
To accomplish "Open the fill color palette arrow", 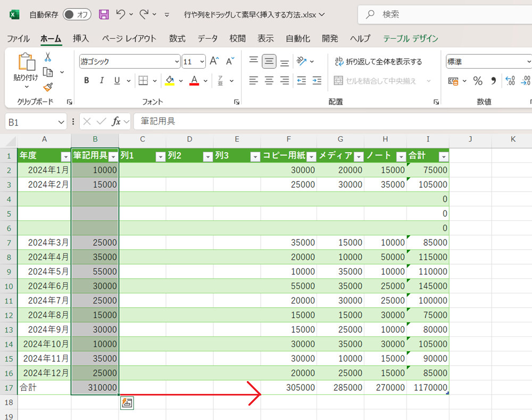I will 181,81.
